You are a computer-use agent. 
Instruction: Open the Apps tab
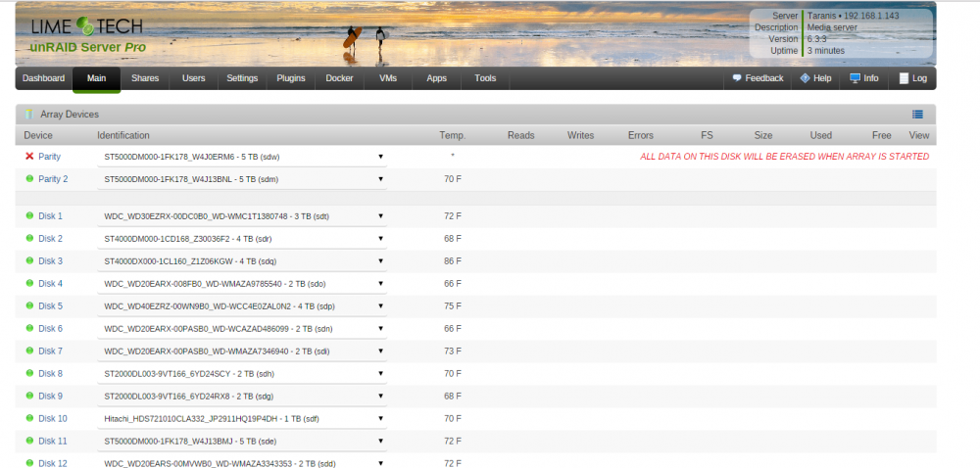437,78
